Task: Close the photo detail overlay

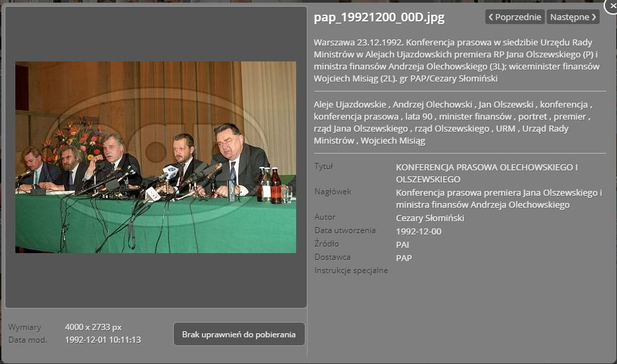Action: [612, 6]
